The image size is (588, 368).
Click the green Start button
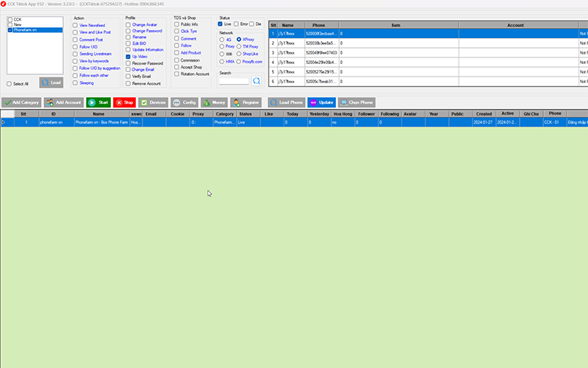[x=98, y=102]
